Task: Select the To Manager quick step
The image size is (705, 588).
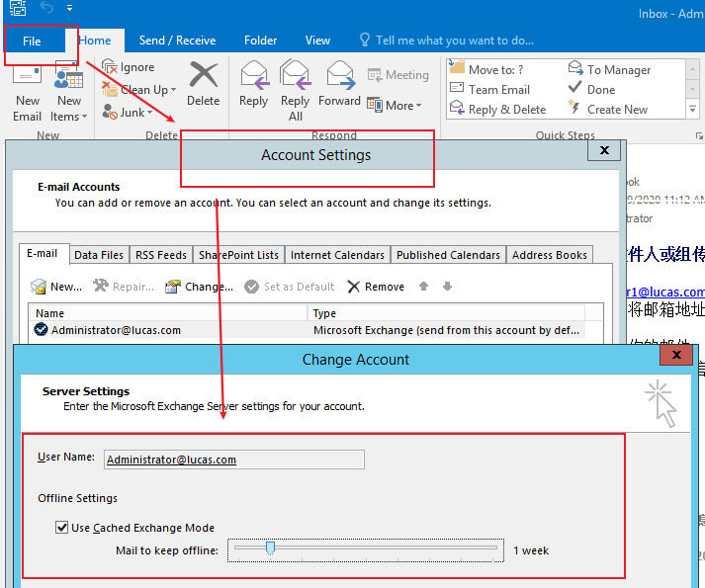Action: click(610, 70)
